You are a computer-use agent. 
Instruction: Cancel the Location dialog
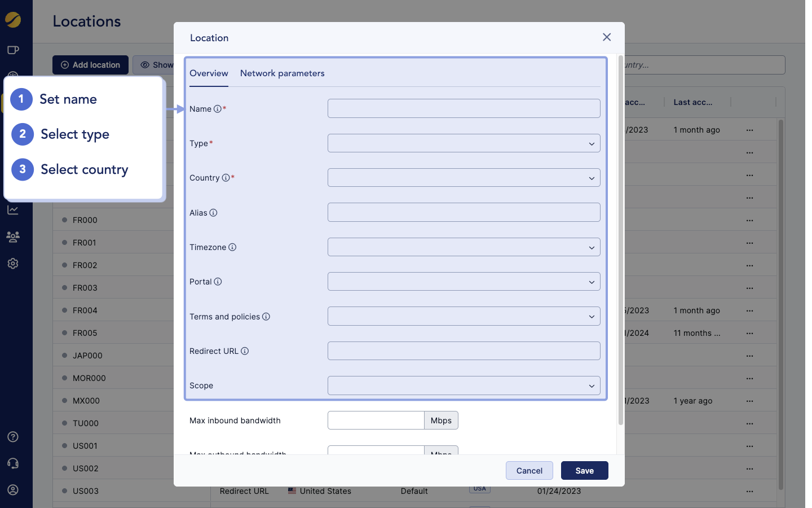click(529, 470)
